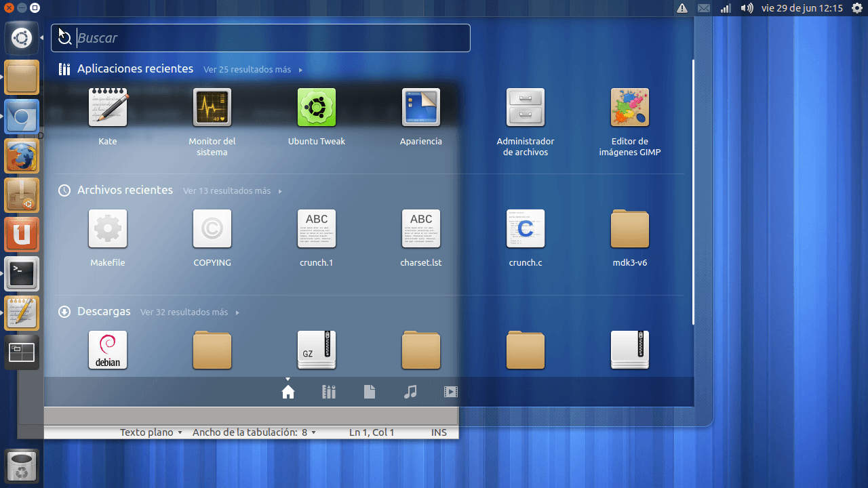
Task: Open the charset.lst file
Action: [x=421, y=229]
